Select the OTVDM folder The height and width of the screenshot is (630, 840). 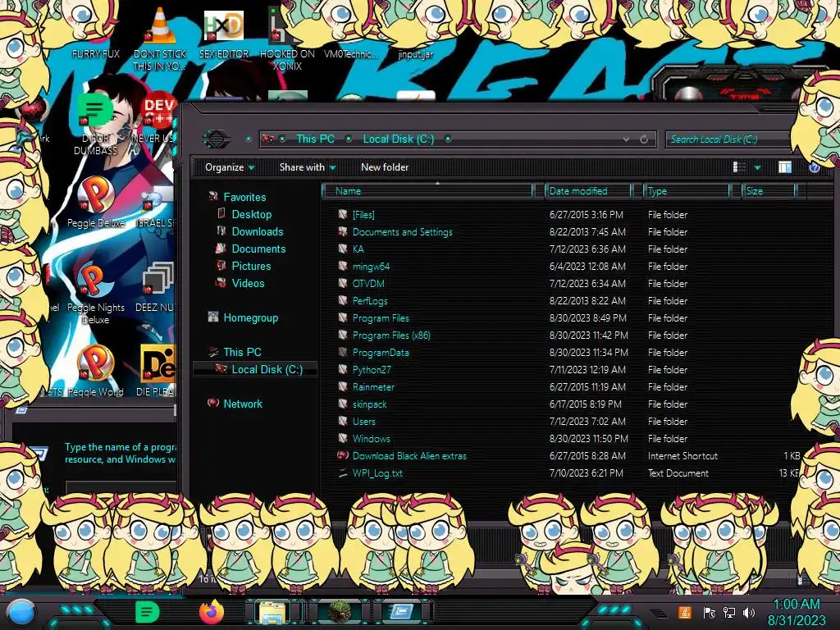[568, 283]
